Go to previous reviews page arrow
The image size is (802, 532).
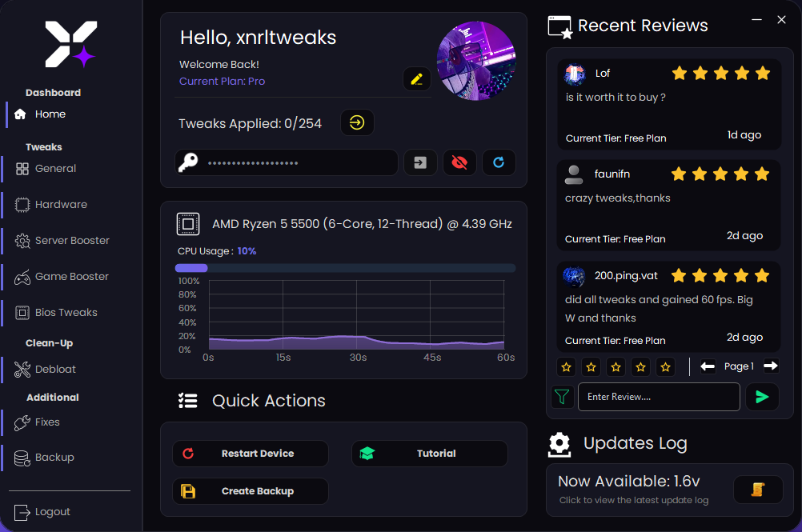tap(708, 366)
